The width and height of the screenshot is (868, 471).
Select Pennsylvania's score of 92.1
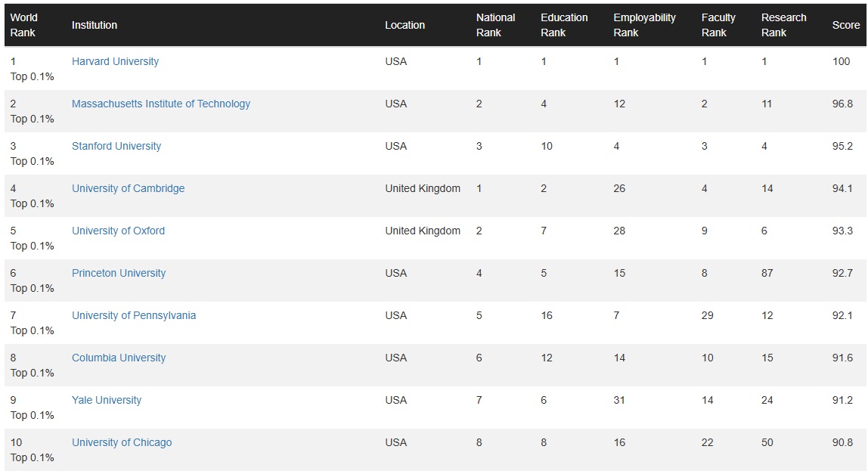click(842, 315)
